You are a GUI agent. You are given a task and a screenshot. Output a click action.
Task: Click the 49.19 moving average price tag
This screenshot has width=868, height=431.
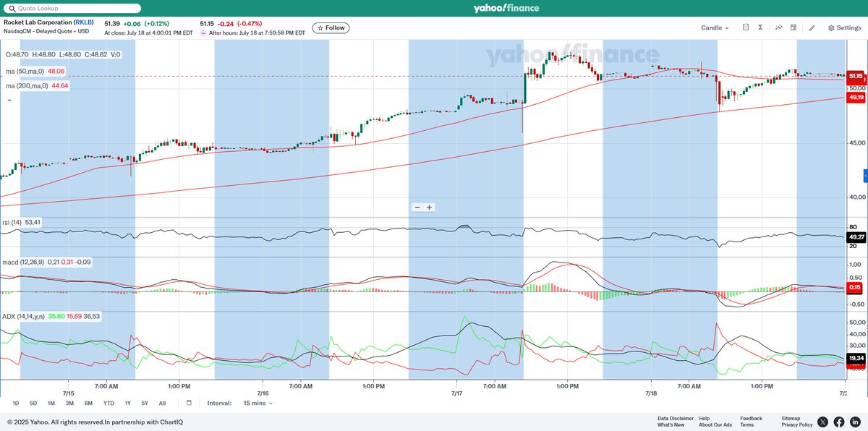click(x=856, y=97)
